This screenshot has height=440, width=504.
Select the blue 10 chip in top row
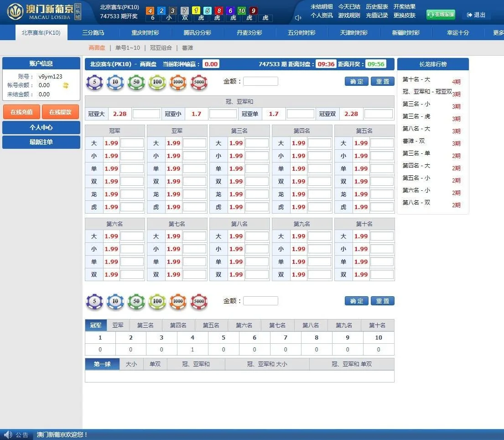pos(115,82)
